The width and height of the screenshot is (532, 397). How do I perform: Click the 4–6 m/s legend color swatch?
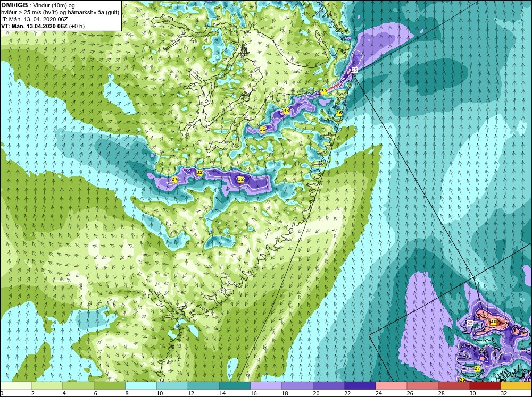click(x=78, y=385)
